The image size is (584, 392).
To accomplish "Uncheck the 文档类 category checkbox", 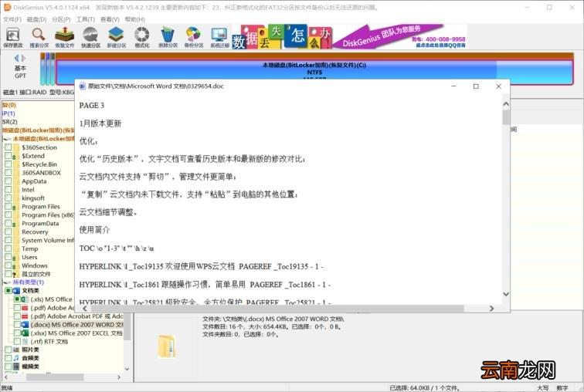I will [8, 290].
